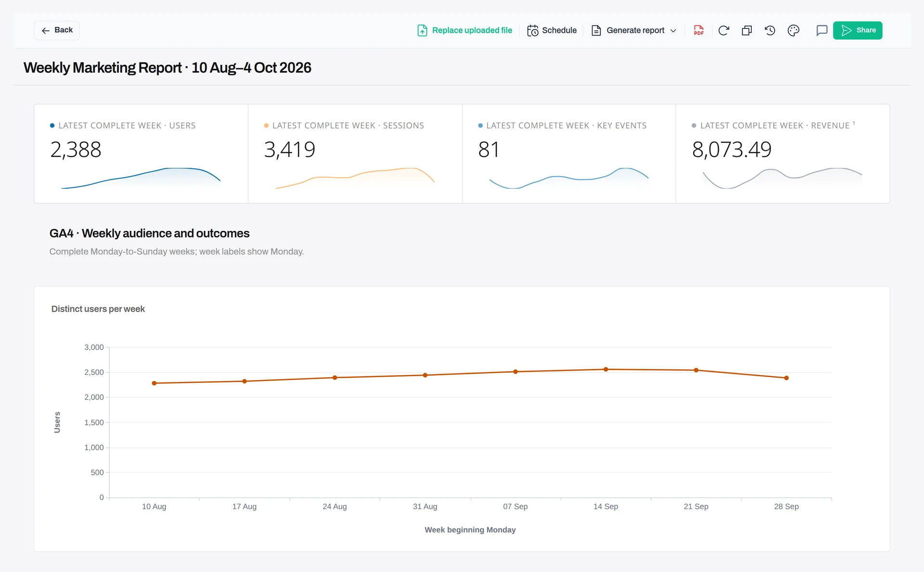Click the upload file icon

click(x=422, y=30)
